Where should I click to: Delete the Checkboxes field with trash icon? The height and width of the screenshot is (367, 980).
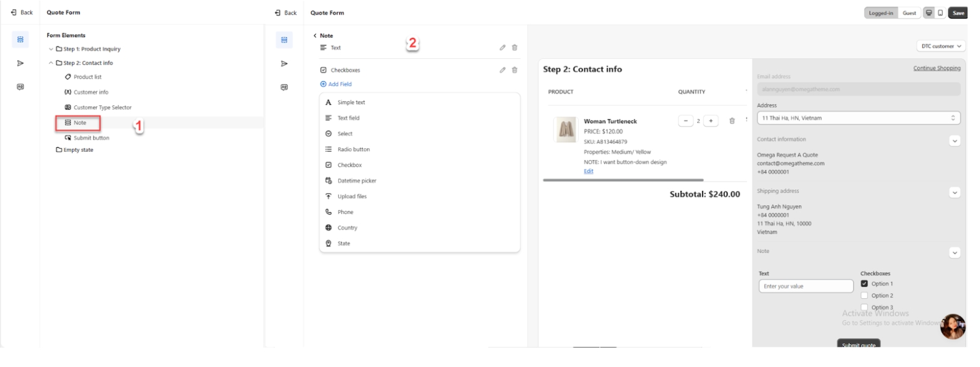tap(514, 70)
